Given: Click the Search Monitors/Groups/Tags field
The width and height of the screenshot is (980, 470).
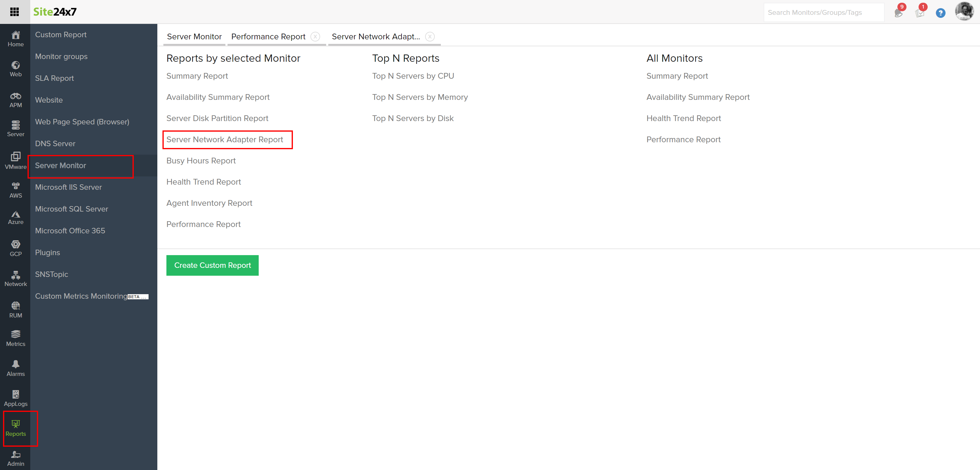Looking at the screenshot, I should [823, 12].
